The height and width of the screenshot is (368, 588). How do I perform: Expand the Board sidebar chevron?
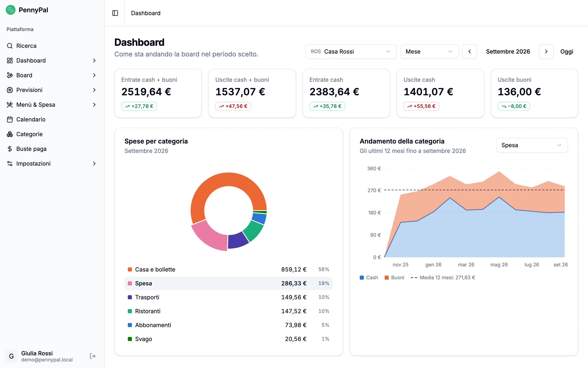coord(94,75)
